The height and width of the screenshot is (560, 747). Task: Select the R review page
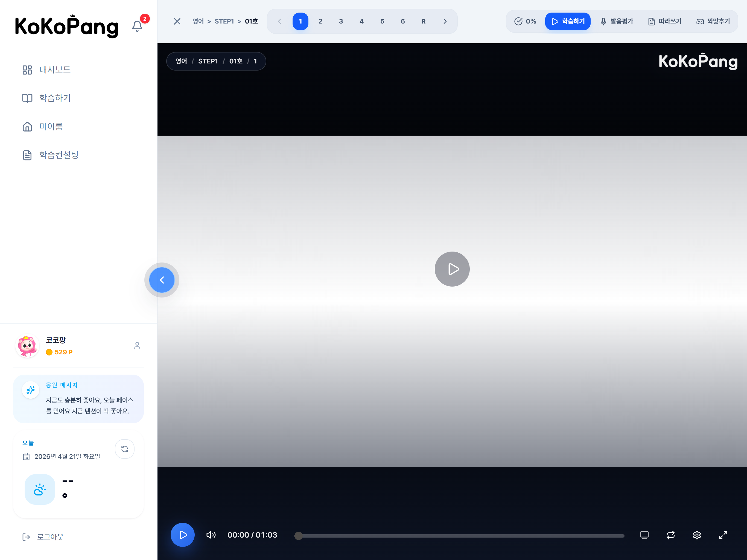tap(424, 21)
